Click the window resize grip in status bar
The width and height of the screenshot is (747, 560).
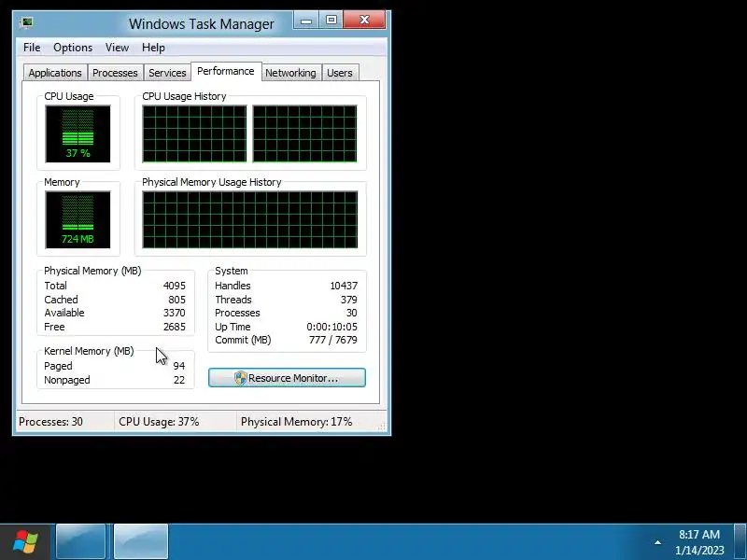pyautogui.click(x=382, y=427)
